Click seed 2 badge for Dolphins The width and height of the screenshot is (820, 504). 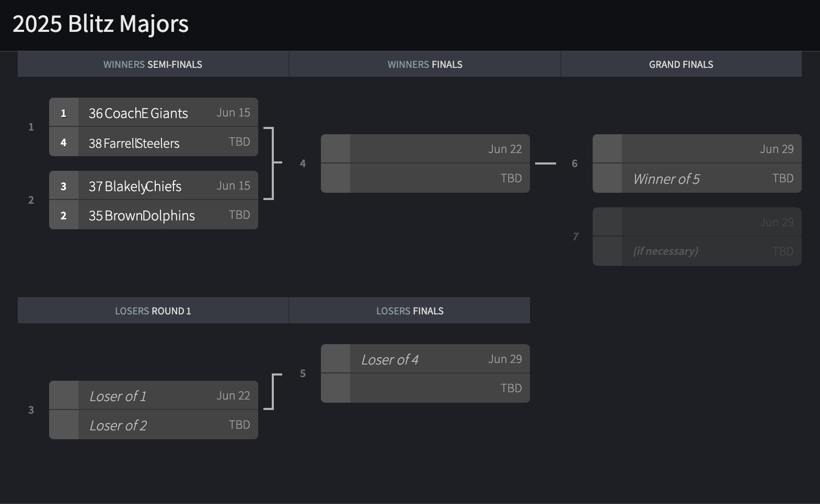coord(64,215)
